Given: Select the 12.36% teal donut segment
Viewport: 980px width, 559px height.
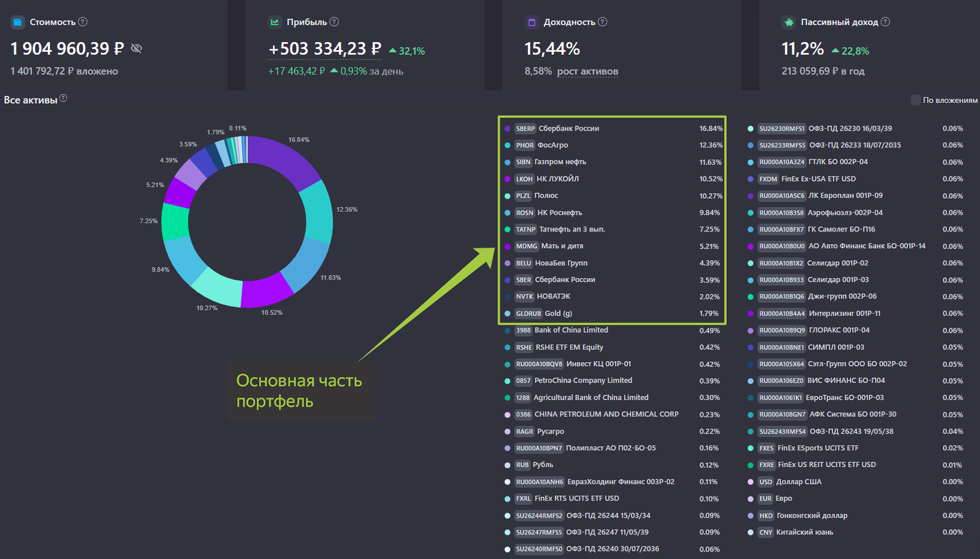Looking at the screenshot, I should tap(317, 212).
